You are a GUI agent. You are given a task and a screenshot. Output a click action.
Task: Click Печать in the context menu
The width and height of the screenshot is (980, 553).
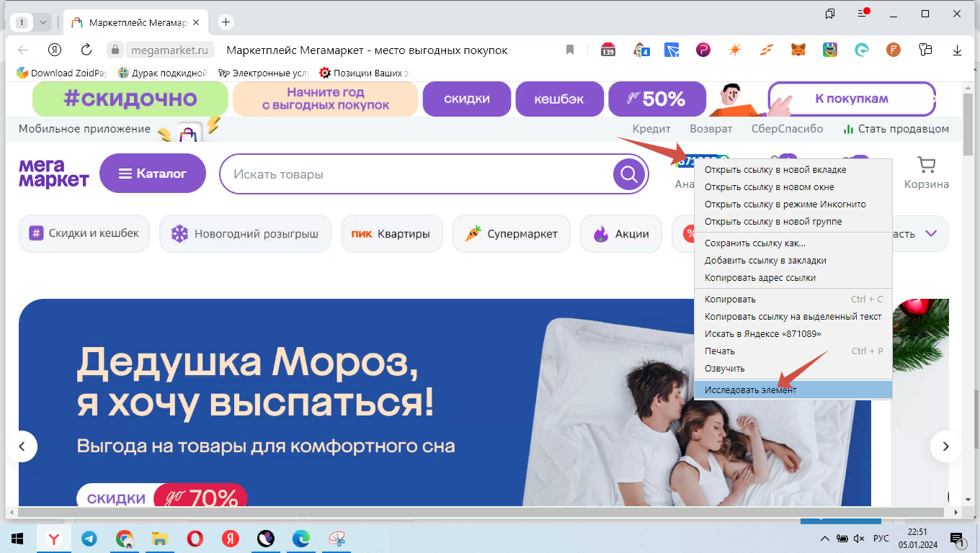[793, 351]
